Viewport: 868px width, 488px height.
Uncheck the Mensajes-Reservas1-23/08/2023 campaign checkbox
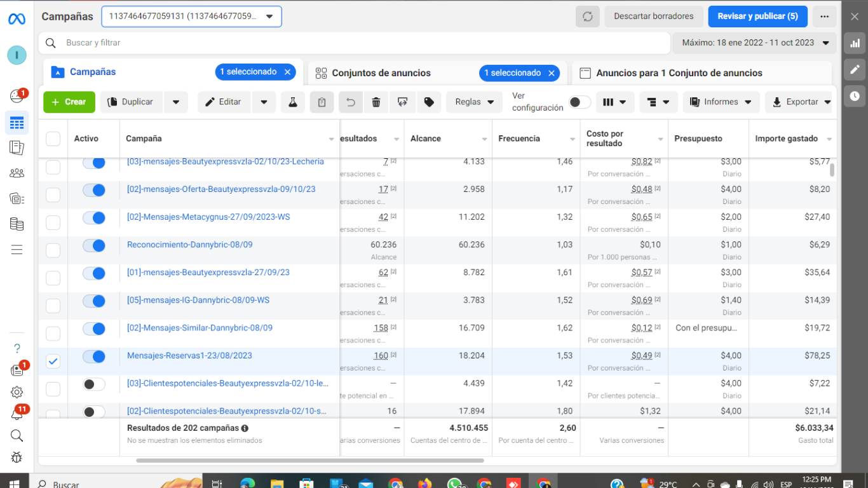click(53, 362)
